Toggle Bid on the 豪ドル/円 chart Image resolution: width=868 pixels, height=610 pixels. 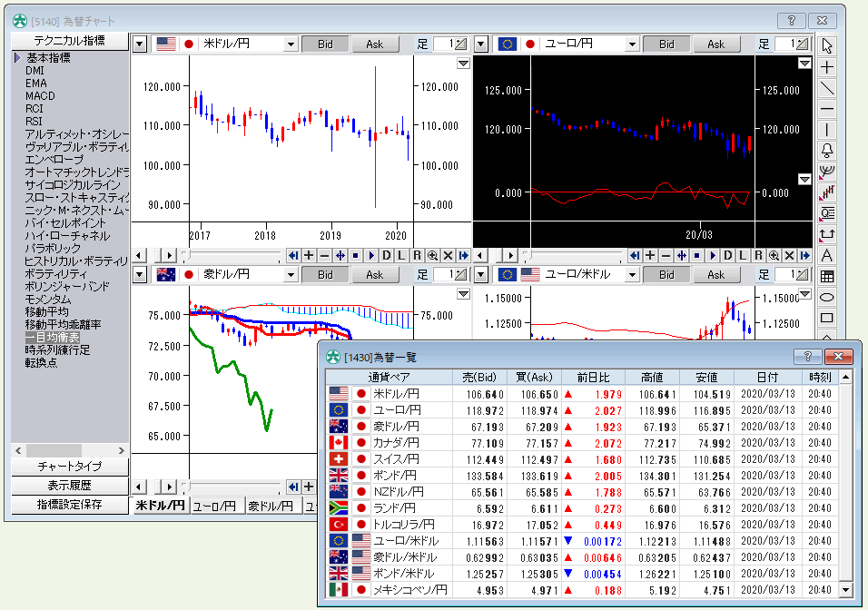325,274
